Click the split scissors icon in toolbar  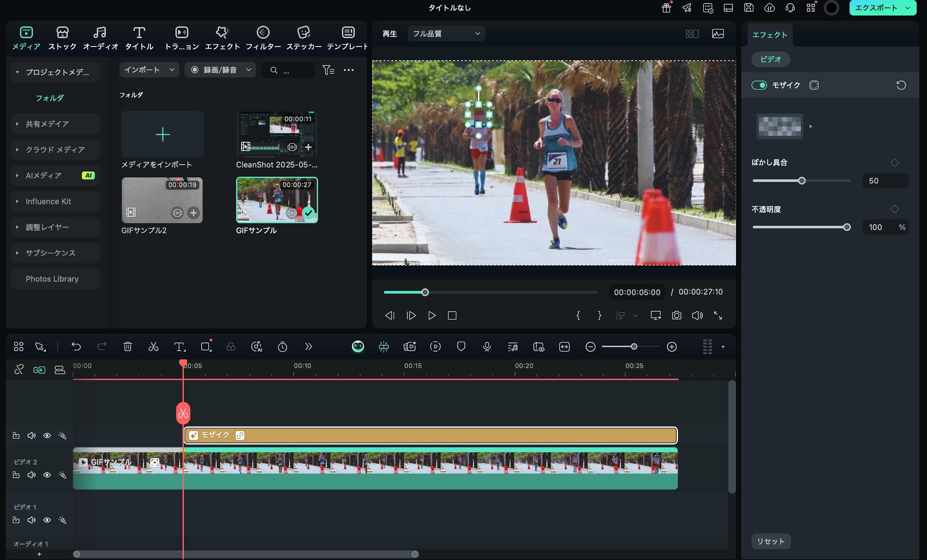click(153, 346)
